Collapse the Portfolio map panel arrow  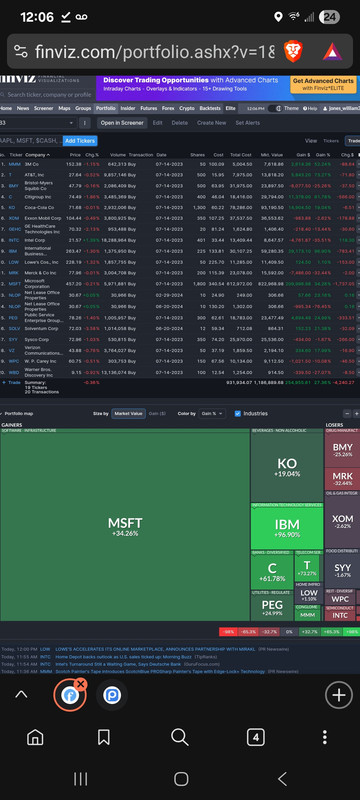coord(2,414)
